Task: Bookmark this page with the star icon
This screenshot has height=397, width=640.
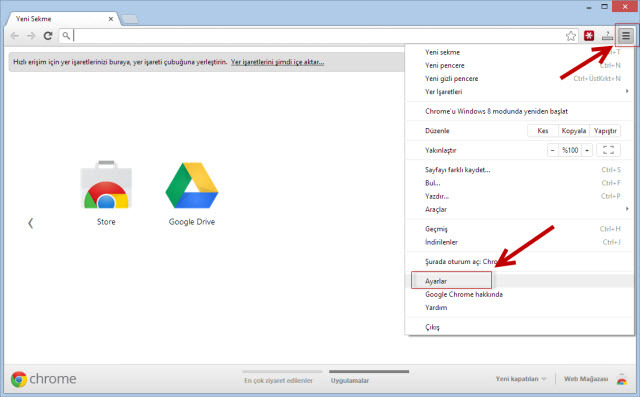Action: [x=571, y=36]
